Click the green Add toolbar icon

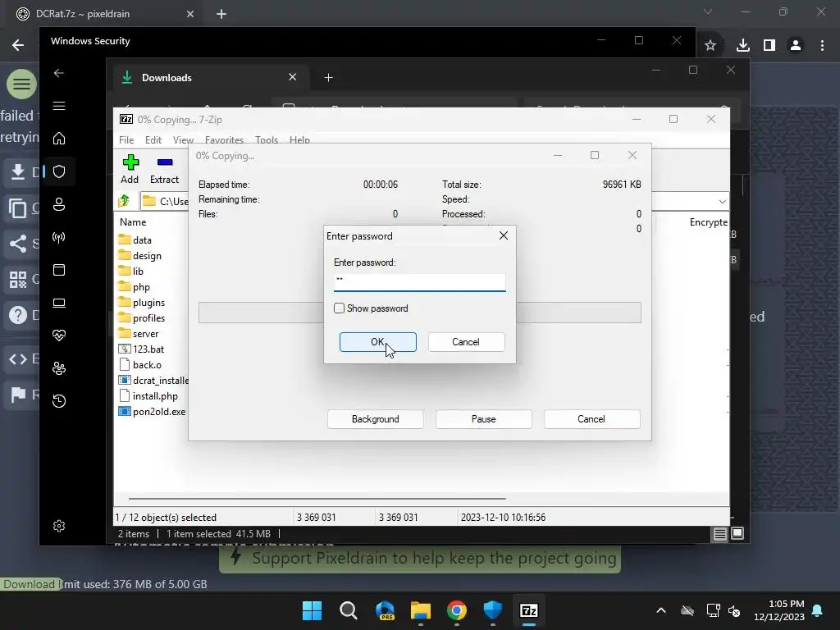(x=130, y=162)
